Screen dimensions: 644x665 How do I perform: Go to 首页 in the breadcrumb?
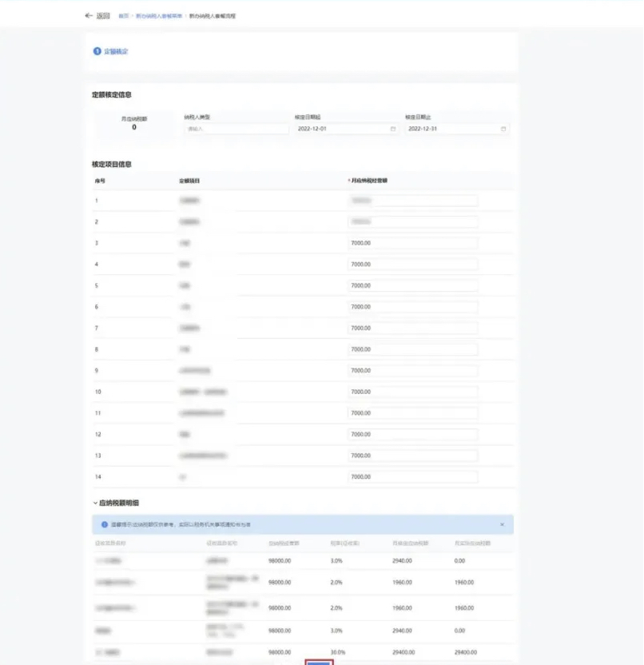click(x=124, y=16)
